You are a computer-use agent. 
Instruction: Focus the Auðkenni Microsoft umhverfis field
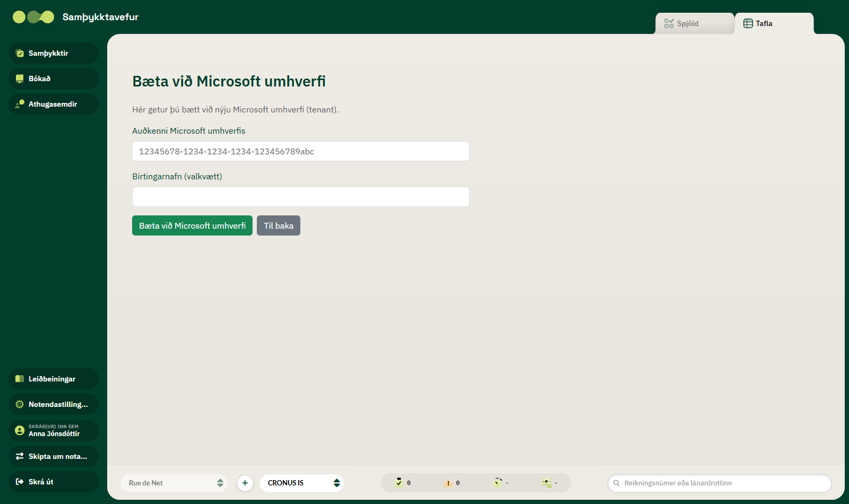point(301,151)
